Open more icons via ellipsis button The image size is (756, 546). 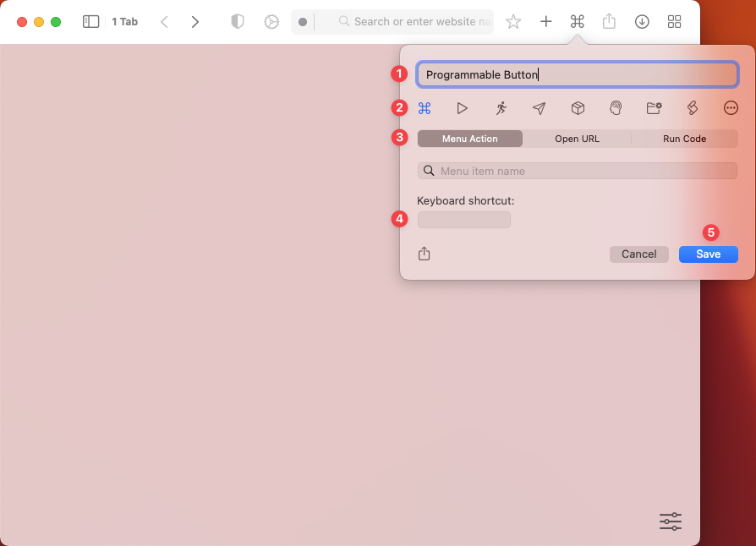point(731,108)
